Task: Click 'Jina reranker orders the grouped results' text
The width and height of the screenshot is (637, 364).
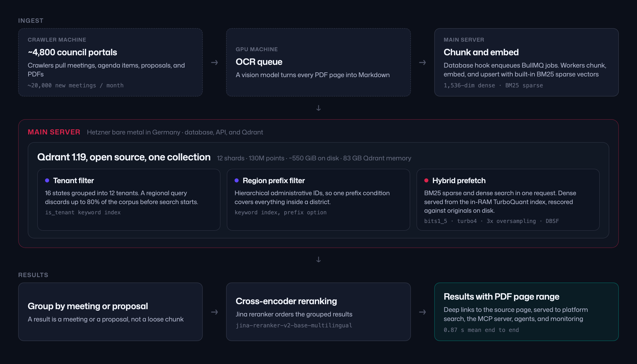Action: 294,314
